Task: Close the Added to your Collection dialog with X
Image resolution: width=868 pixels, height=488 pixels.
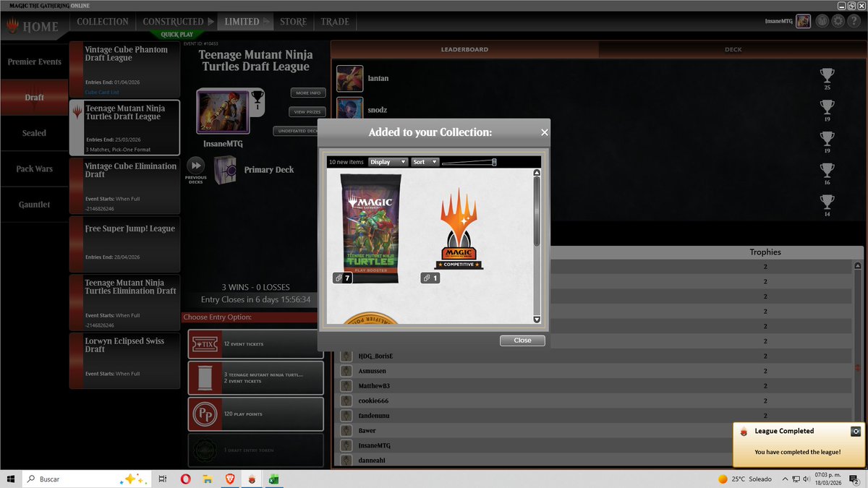Action: click(x=545, y=132)
